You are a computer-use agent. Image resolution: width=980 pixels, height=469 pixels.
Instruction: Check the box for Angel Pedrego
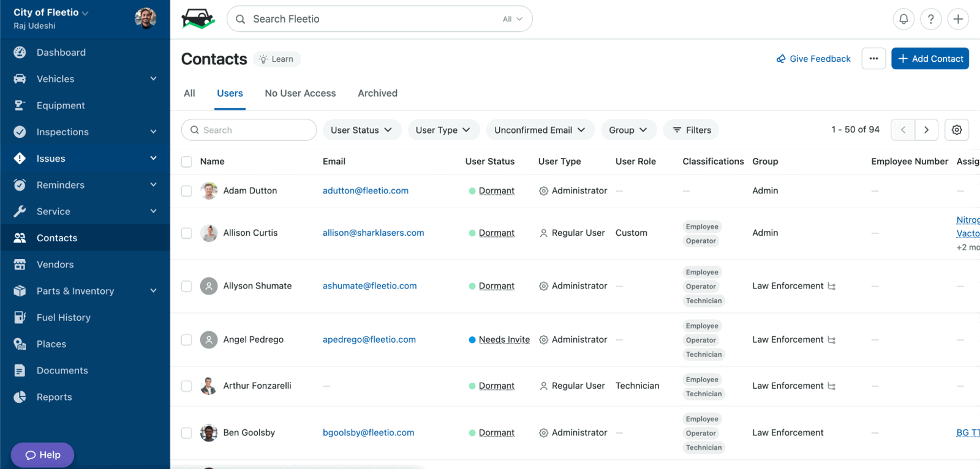(x=187, y=340)
